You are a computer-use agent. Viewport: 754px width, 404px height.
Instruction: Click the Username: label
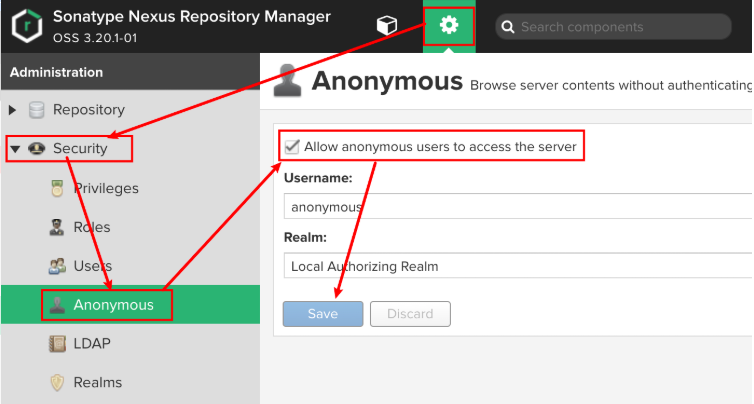click(318, 178)
